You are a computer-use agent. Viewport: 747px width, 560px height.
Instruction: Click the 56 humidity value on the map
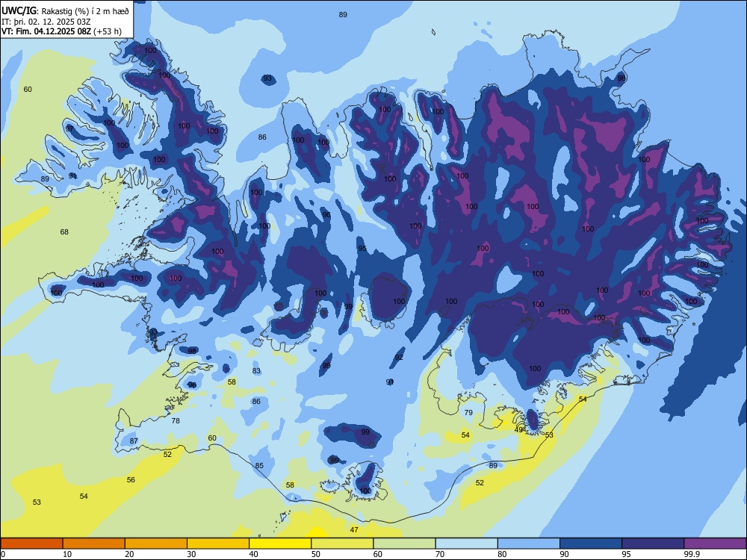[x=131, y=479]
